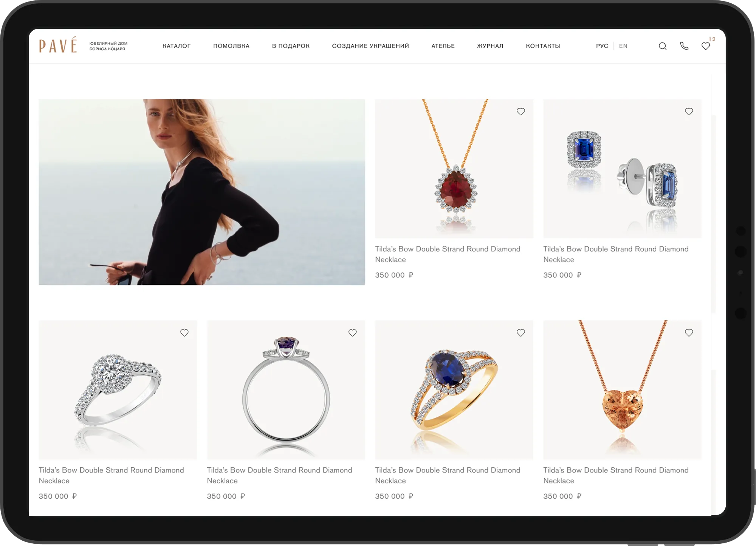The width and height of the screenshot is (756, 546).
Task: Open the search magnifier icon
Action: point(662,46)
